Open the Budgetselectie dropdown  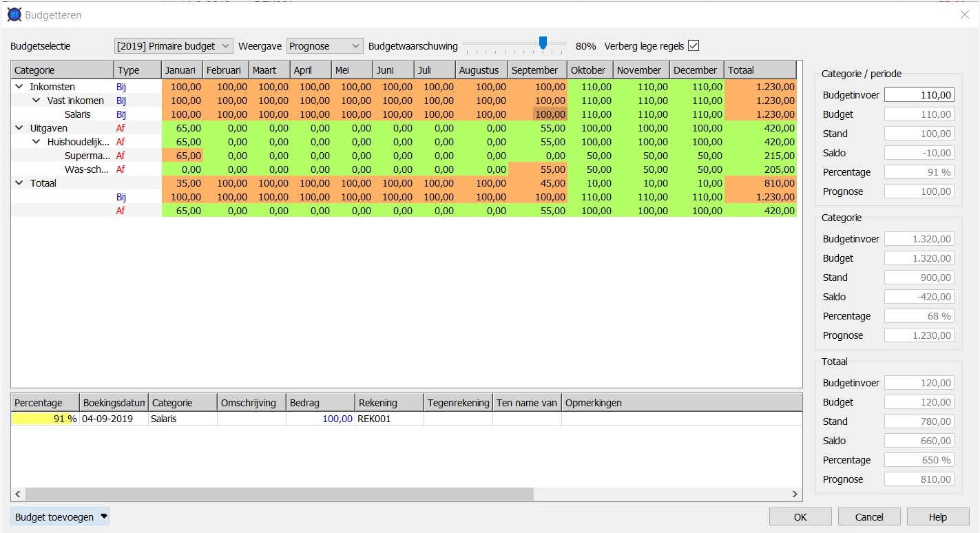click(174, 46)
